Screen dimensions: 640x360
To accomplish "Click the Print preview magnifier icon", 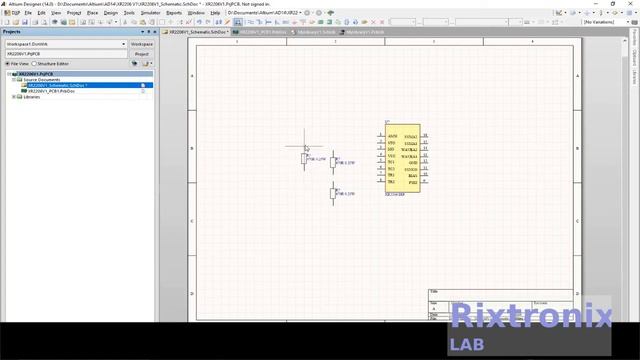I will coord(44,22).
